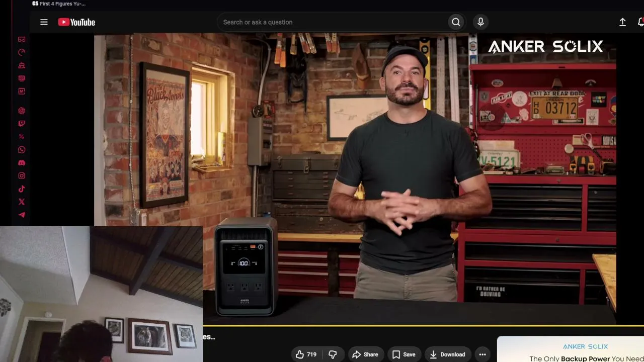The height and width of the screenshot is (362, 644).
Task: Open the notifications bell
Action: (x=640, y=22)
